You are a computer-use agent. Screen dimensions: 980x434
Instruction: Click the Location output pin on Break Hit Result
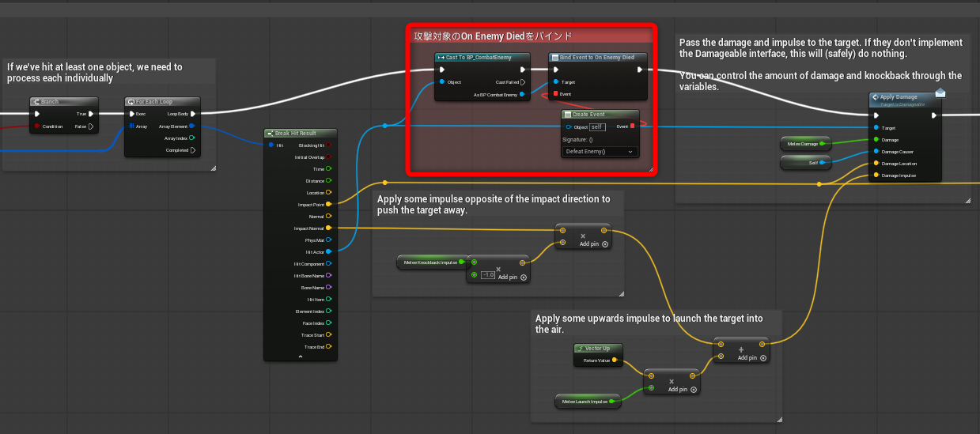328,193
